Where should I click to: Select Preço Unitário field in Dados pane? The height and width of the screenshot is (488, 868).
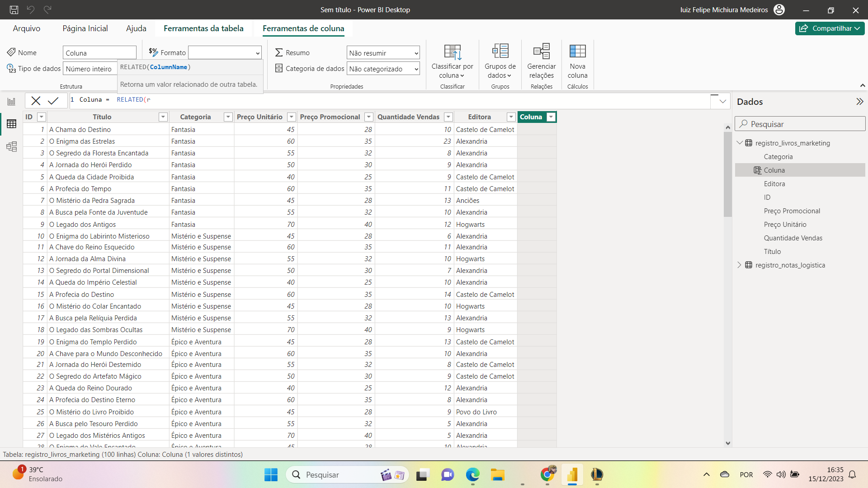pyautogui.click(x=785, y=224)
